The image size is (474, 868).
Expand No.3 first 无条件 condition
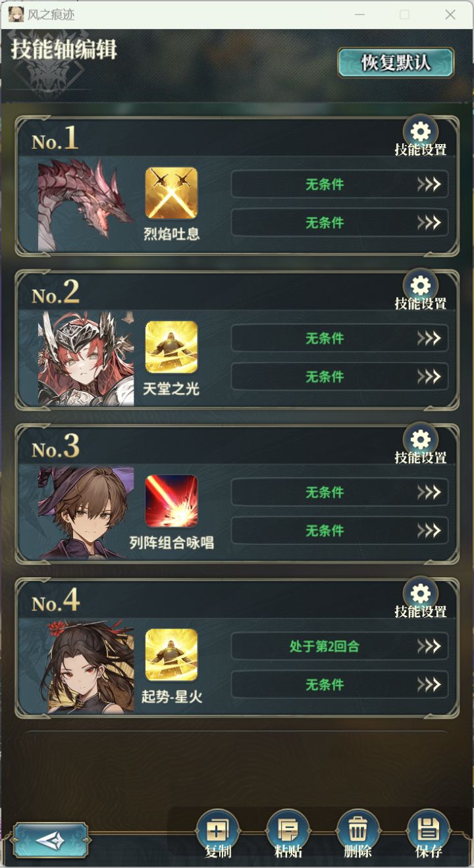[x=340, y=492]
